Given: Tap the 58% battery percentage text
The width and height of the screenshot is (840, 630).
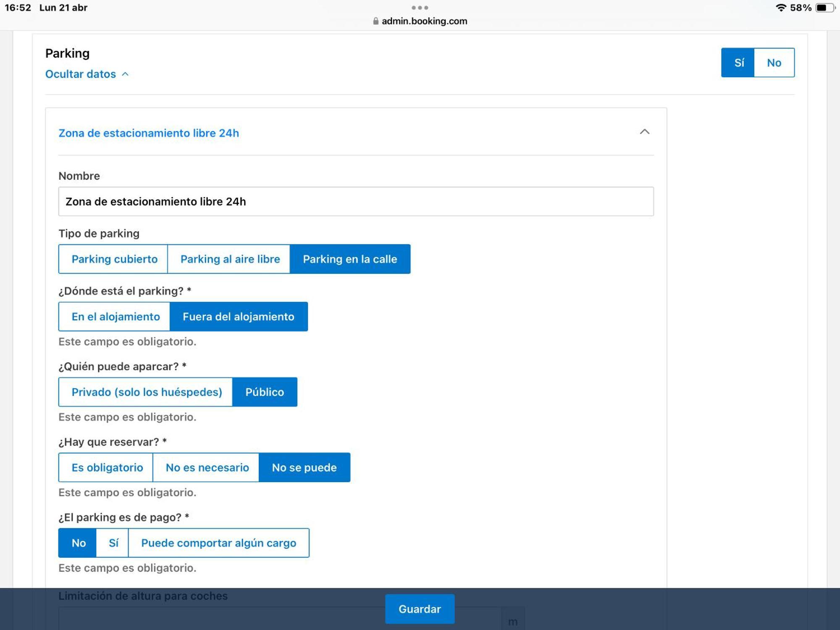Looking at the screenshot, I should (x=801, y=8).
